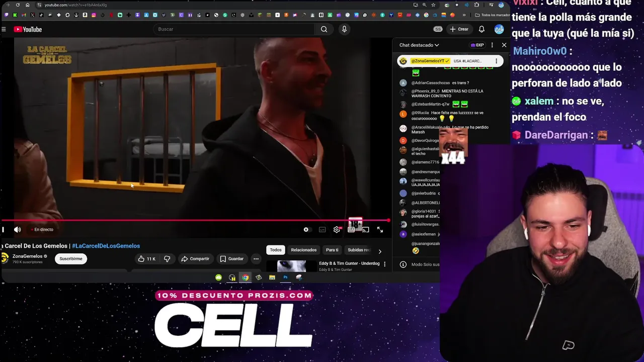Dislike the video
Screen dimensions: 644x362
tap(167, 259)
